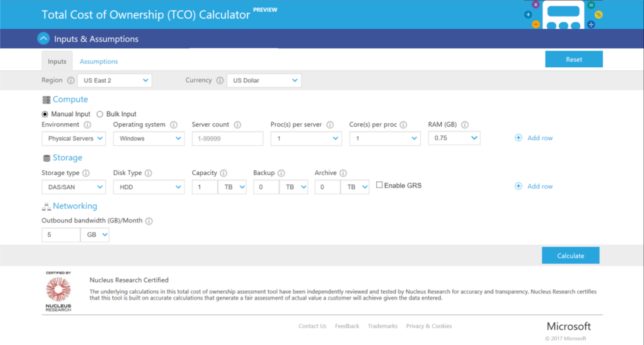Click the plus icon in Storage Add row
This screenshot has height=345, width=644.
click(518, 186)
